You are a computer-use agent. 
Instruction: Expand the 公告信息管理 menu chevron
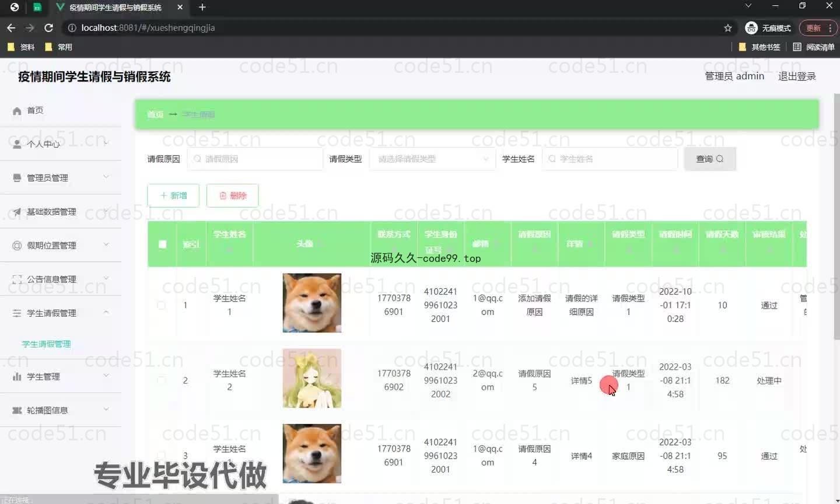(x=106, y=278)
